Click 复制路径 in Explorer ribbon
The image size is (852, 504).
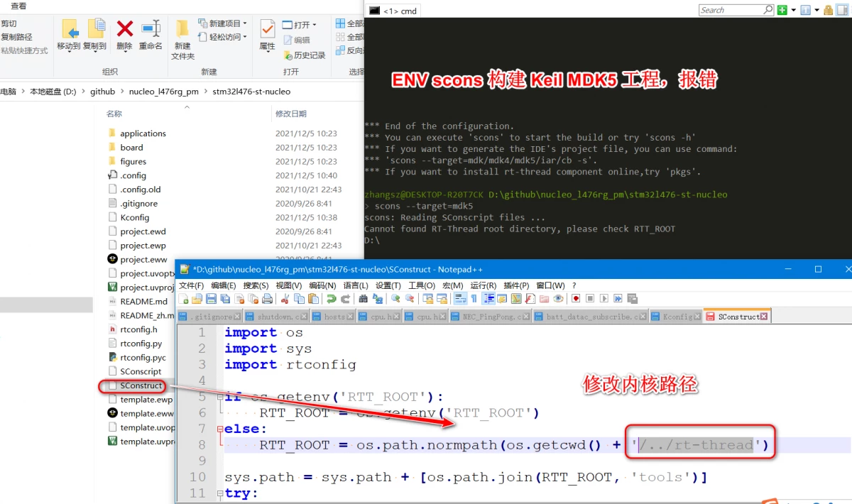[17, 37]
